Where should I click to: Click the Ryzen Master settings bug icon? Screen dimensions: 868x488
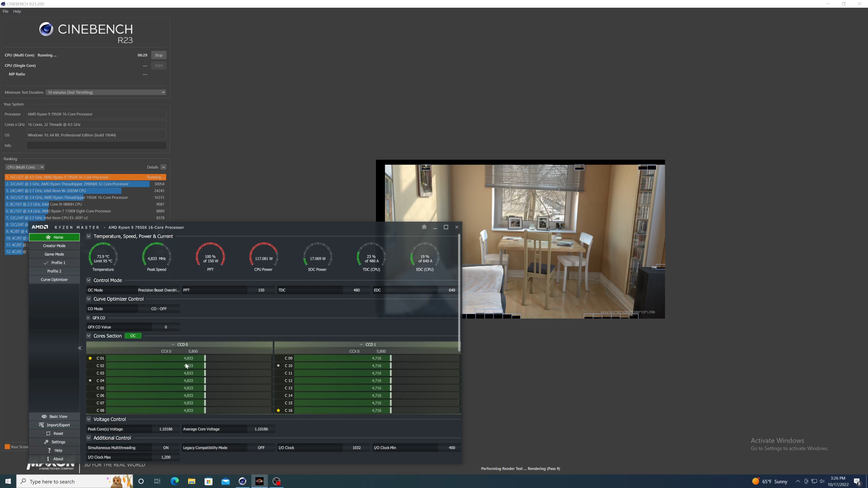click(x=424, y=227)
